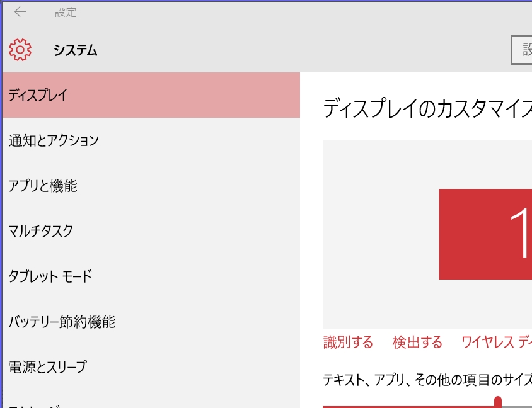The width and height of the screenshot is (532, 408).
Task: Focus the settings search box
Action: (521, 50)
